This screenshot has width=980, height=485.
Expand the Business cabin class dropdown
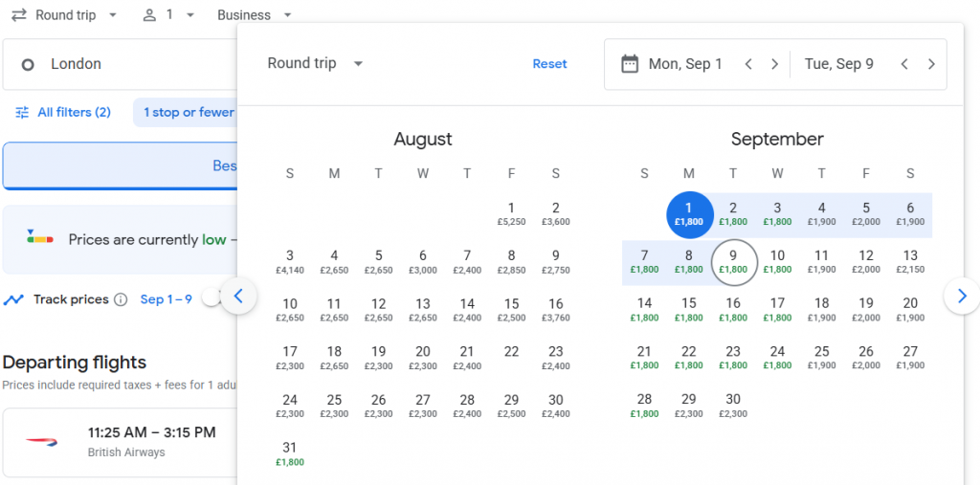tap(255, 15)
